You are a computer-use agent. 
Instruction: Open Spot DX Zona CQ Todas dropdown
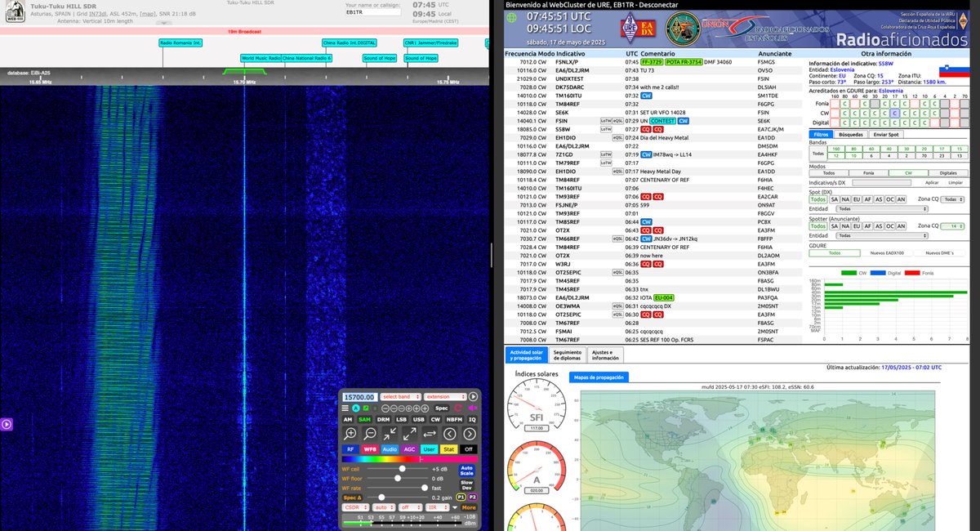click(952, 199)
